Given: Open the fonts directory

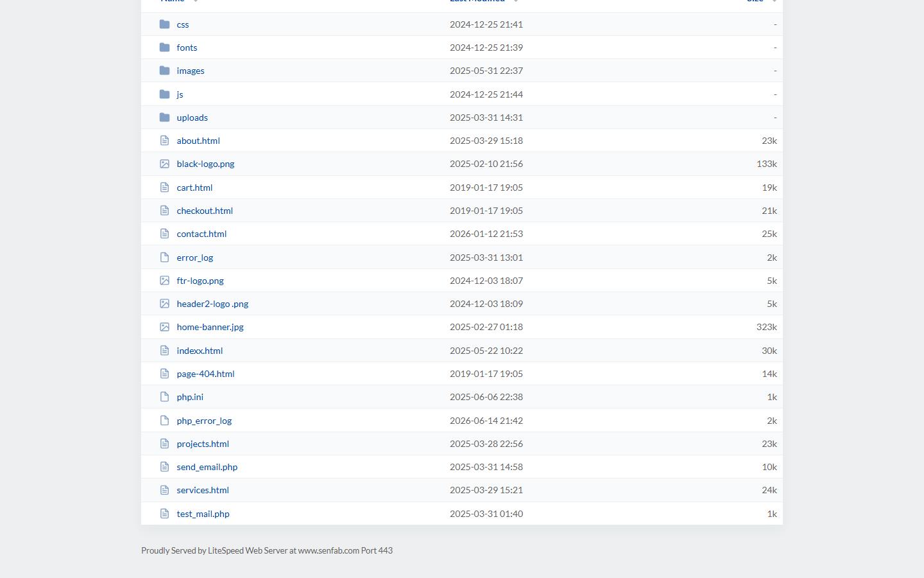Looking at the screenshot, I should point(187,48).
